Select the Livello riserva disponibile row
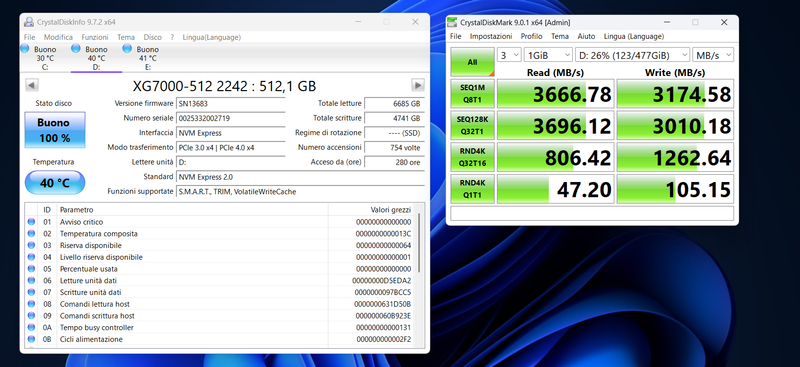The height and width of the screenshot is (367, 800). [220, 257]
